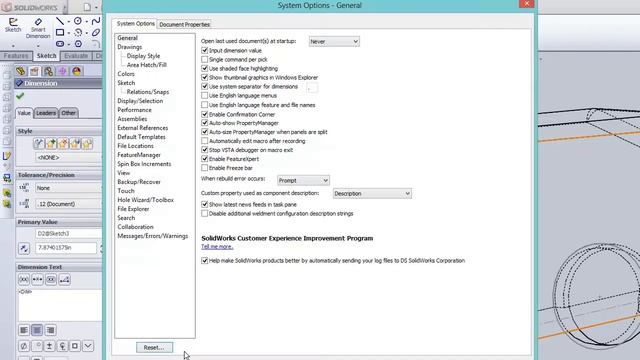Click Save style star icon
This screenshot has height=360, width=640.
(75, 144)
